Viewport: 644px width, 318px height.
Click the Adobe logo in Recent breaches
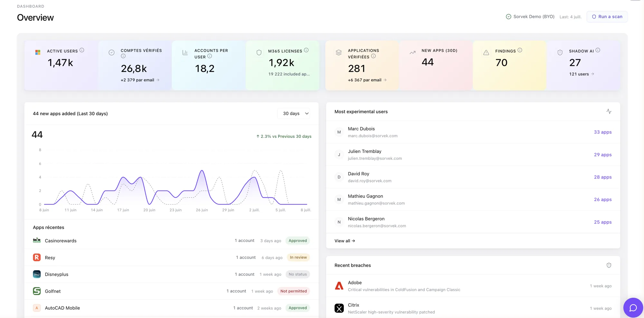[339, 286]
